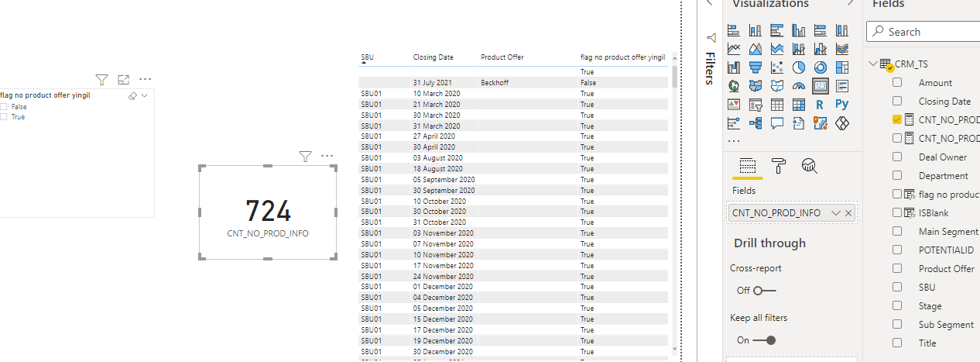Screen dimensions: 980x362
Task: Show filters affecting the card visual
Action: pos(305,157)
